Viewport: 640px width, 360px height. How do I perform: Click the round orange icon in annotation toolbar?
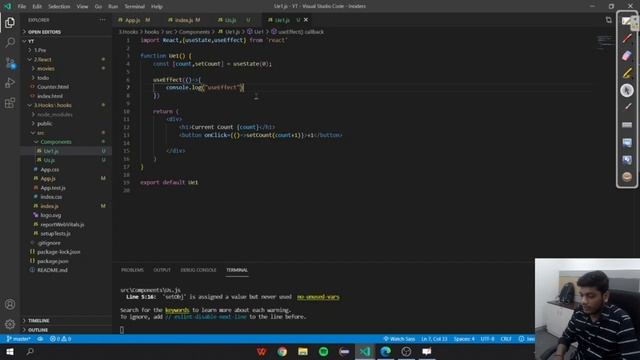pos(627,177)
